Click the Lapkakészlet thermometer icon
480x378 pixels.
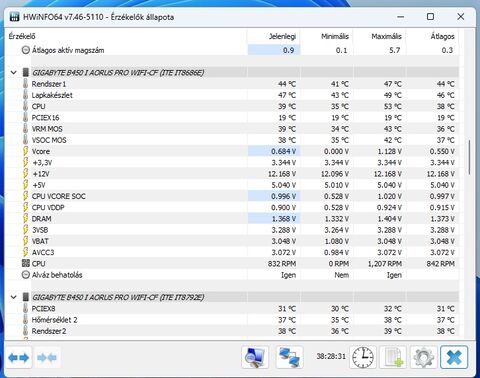(25, 95)
